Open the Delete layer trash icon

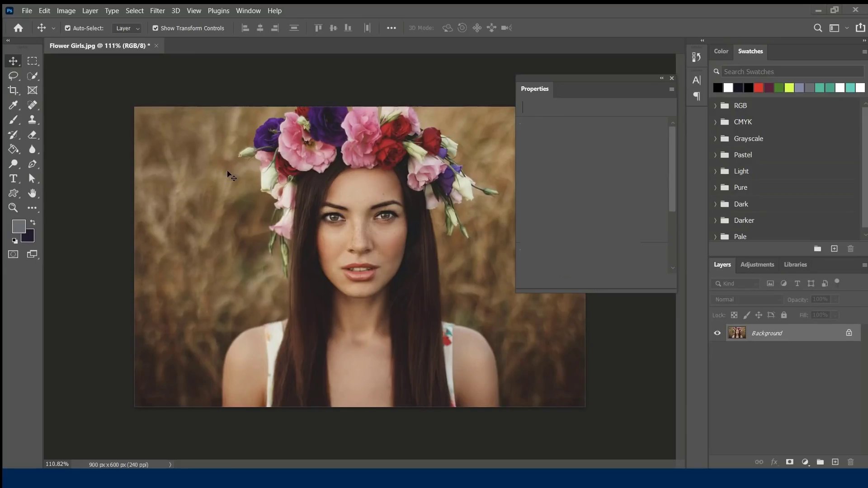(x=851, y=462)
